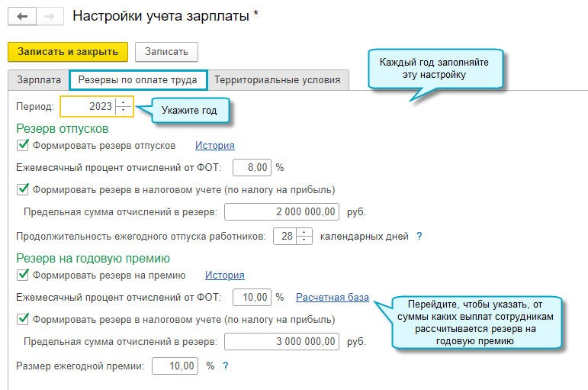Click the help question mark near annual bonus size
The width and height of the screenshot is (588, 390).
(x=225, y=366)
